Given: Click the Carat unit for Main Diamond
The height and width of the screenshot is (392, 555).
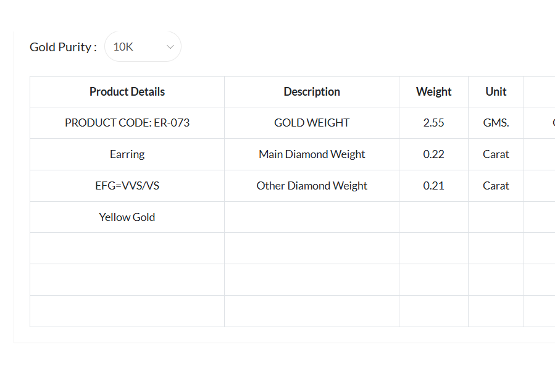Looking at the screenshot, I should 496,154.
